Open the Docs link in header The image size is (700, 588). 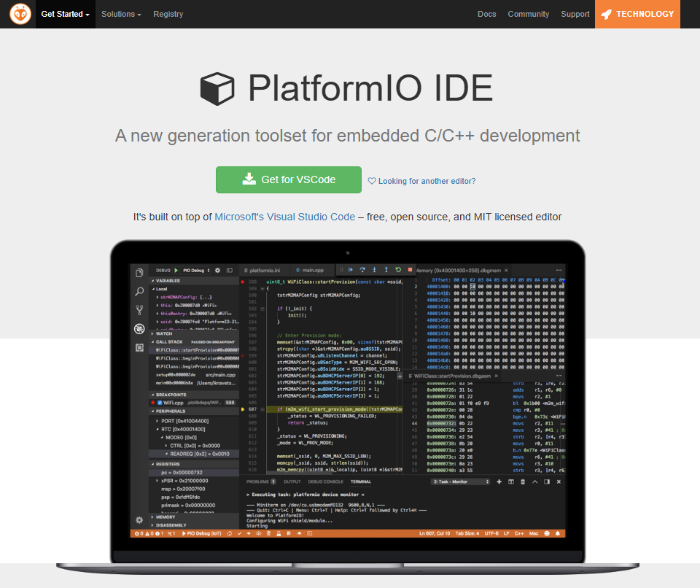(x=486, y=14)
